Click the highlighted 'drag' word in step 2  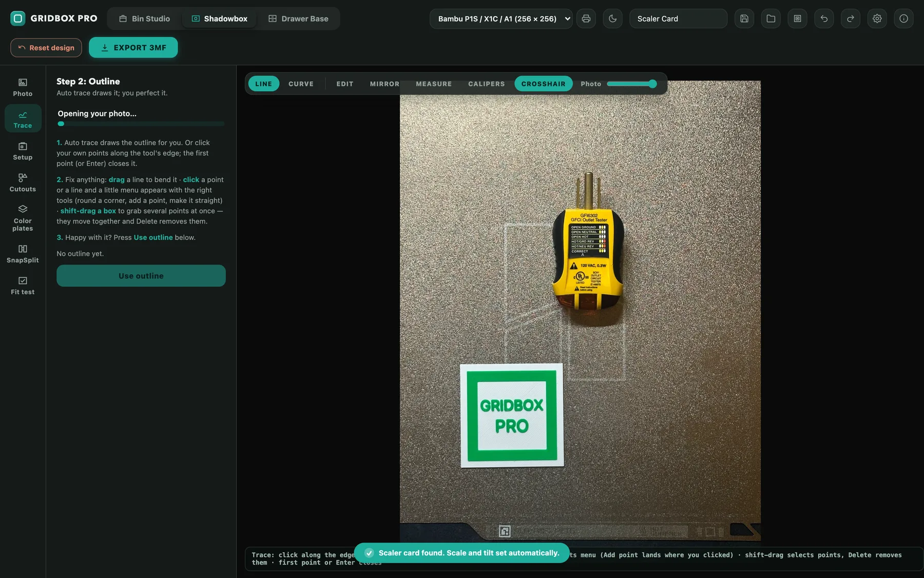[x=117, y=180]
